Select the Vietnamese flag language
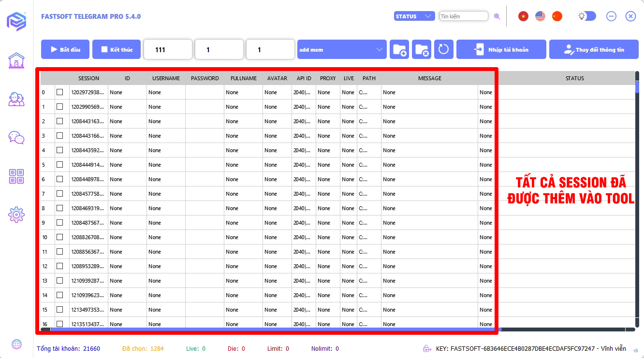This screenshot has height=358, width=644. click(523, 16)
